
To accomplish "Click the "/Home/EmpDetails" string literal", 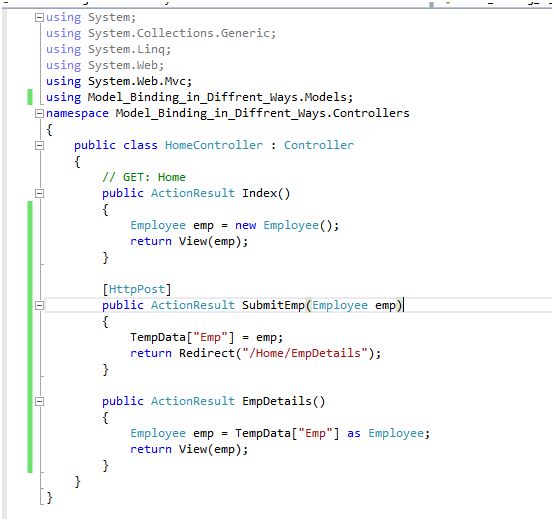I will tap(305, 353).
